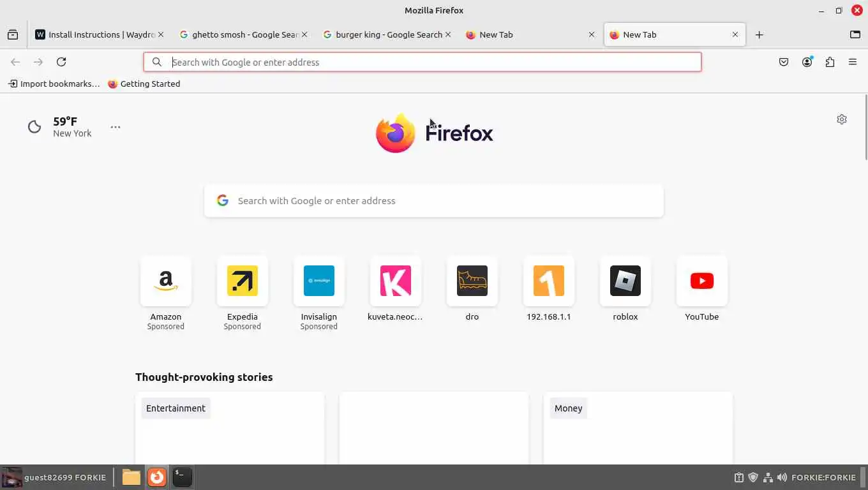Reload the current page
868x490 pixels.
click(61, 62)
